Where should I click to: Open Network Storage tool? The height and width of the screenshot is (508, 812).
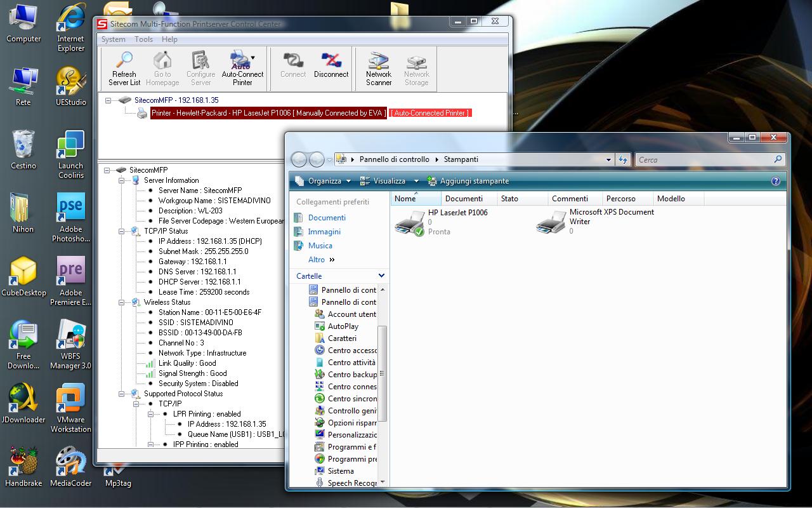point(417,69)
